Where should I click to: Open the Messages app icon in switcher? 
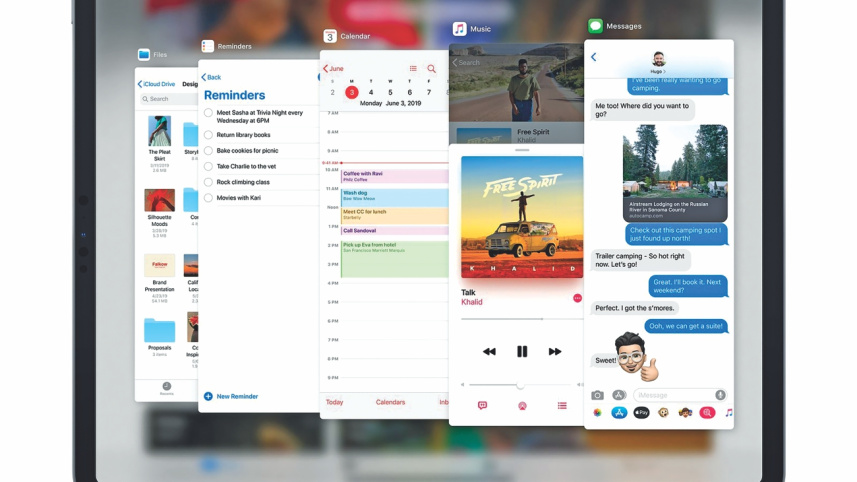(x=595, y=26)
